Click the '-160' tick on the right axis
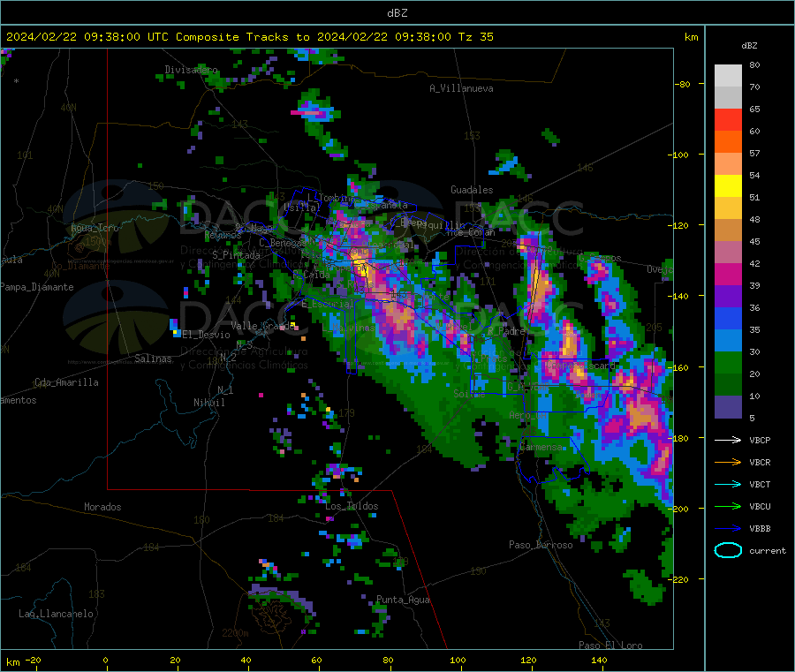 [x=678, y=367]
